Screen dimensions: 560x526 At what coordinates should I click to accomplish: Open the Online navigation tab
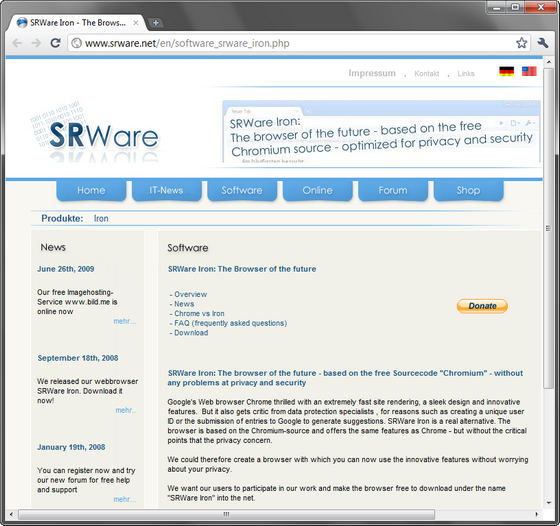(x=318, y=190)
